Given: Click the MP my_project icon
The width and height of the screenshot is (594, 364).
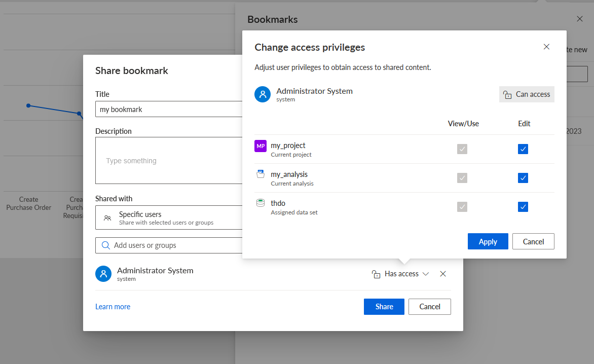Looking at the screenshot, I should click(x=260, y=146).
